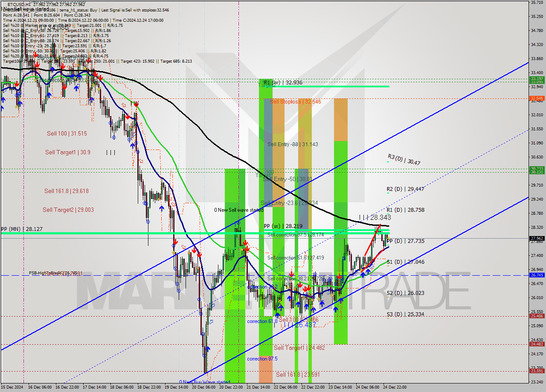This screenshot has width=546, height=392.
Task: Click the ETCUSD,H1 symbol title text
Action: [19, 4]
